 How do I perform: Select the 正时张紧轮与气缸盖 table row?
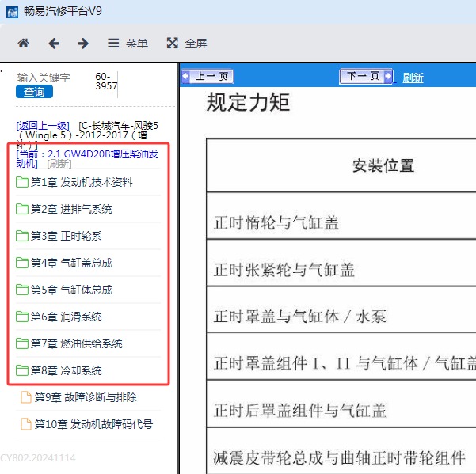click(341, 263)
